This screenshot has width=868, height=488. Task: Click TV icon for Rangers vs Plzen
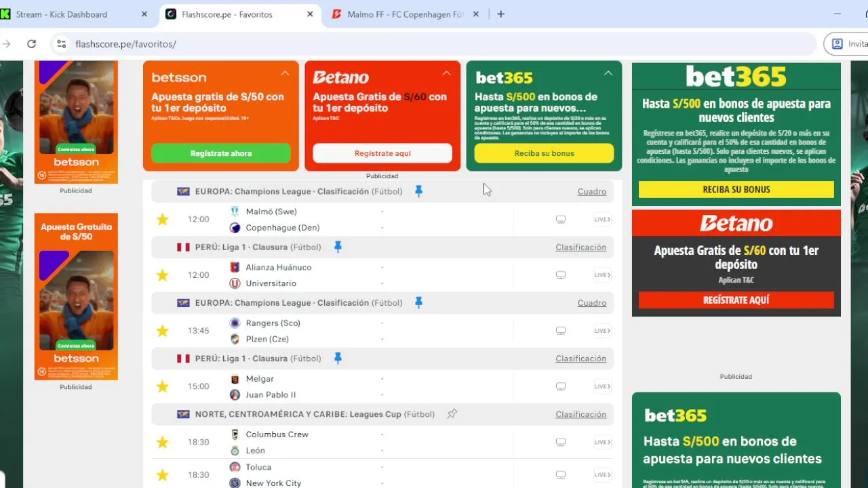coord(561,331)
